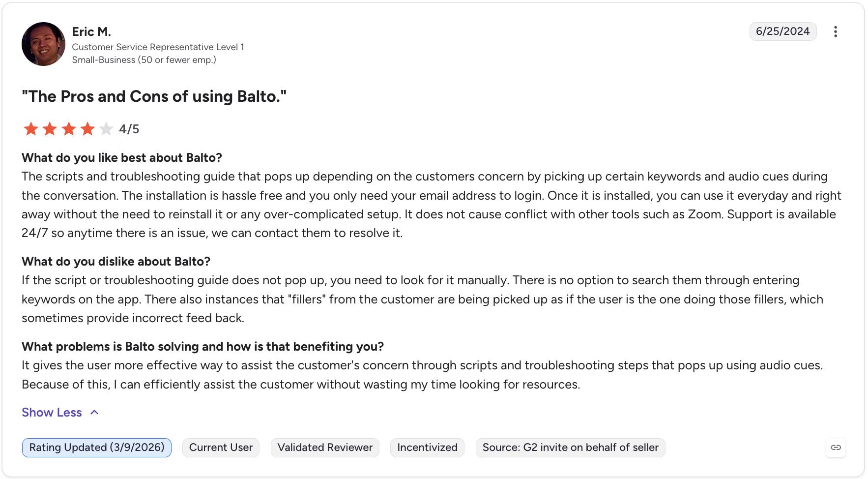This screenshot has width=868, height=479.
Task: Click the fourth rating star
Action: [87, 129]
